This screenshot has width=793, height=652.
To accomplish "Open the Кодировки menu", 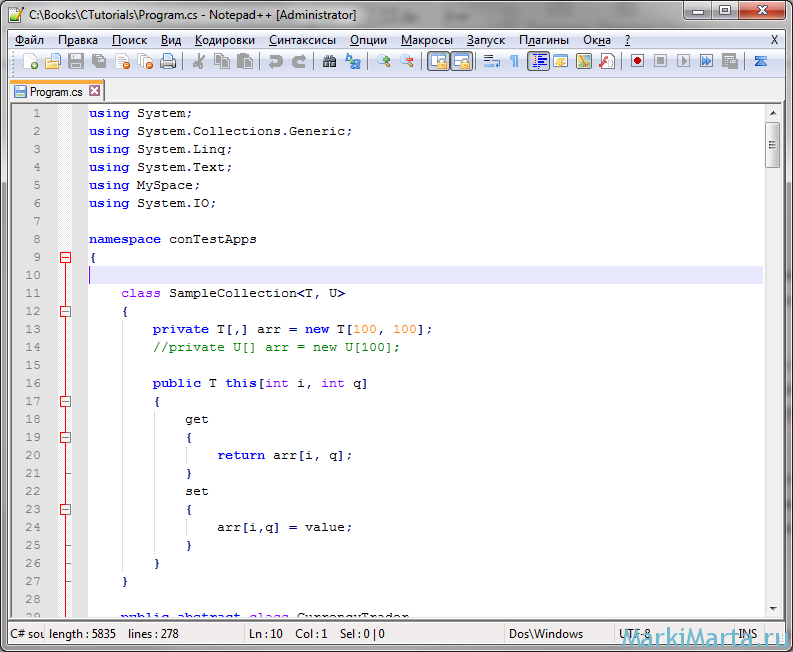I will [x=225, y=40].
